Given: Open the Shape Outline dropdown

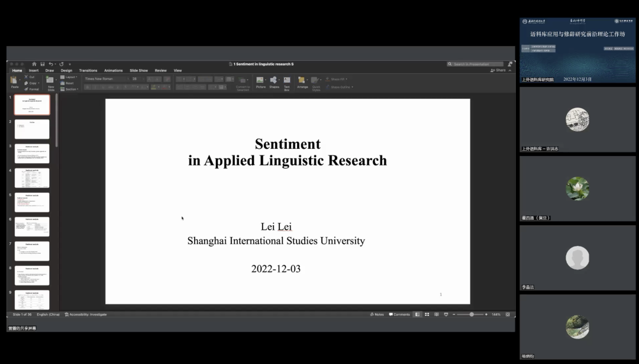Looking at the screenshot, I should pos(339,87).
